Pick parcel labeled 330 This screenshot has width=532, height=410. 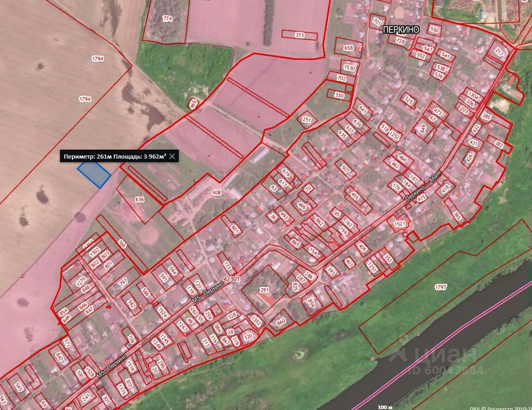pyautogui.click(x=339, y=95)
